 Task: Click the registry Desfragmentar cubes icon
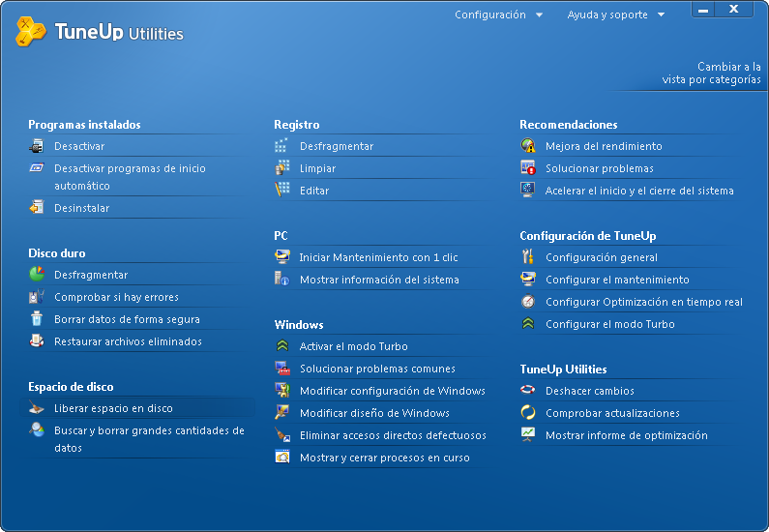click(282, 146)
